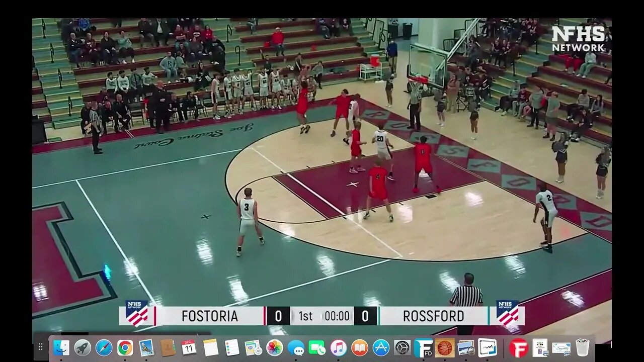Click the 00:00 game clock on scoreboard
The image size is (644, 362).
coord(337,316)
